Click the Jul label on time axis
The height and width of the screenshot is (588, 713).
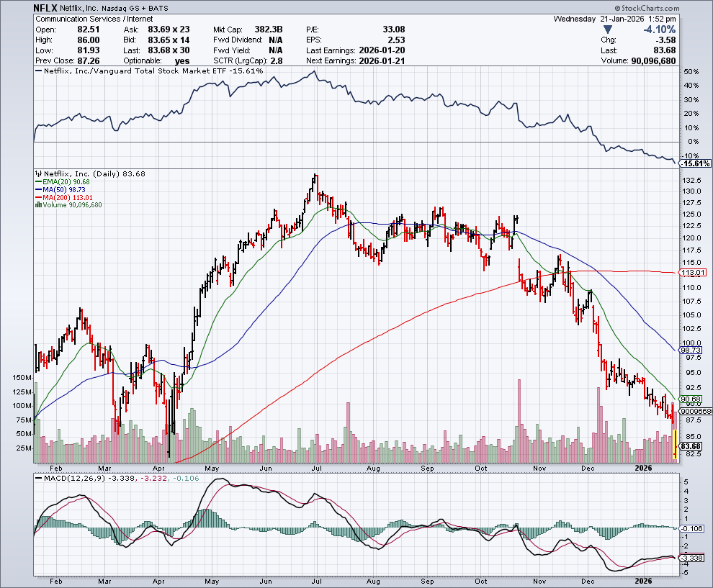click(315, 468)
